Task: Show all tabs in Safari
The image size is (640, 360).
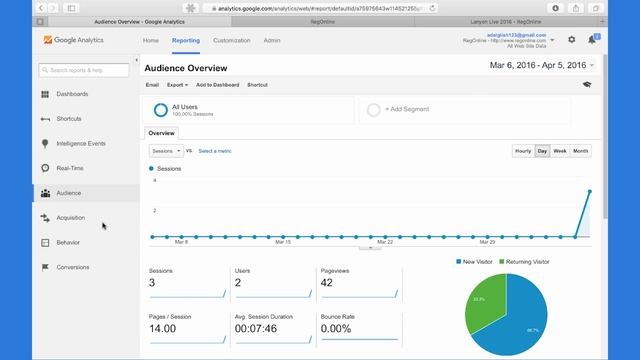Action: (x=596, y=8)
